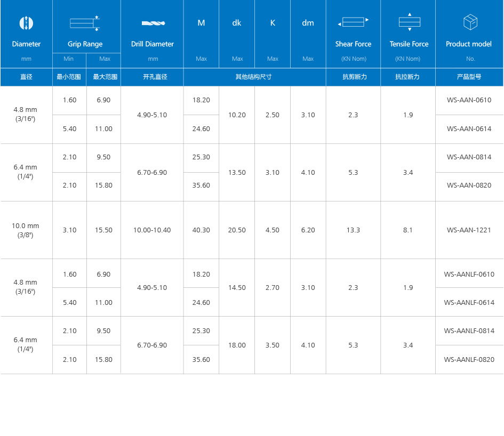The image size is (504, 436).
Task: Click the Product model box icon
Action: coord(470,22)
